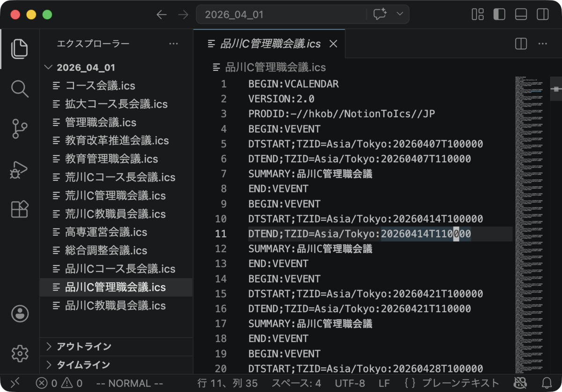
Task: Click line number 7 in the gutter
Action: coord(223,174)
